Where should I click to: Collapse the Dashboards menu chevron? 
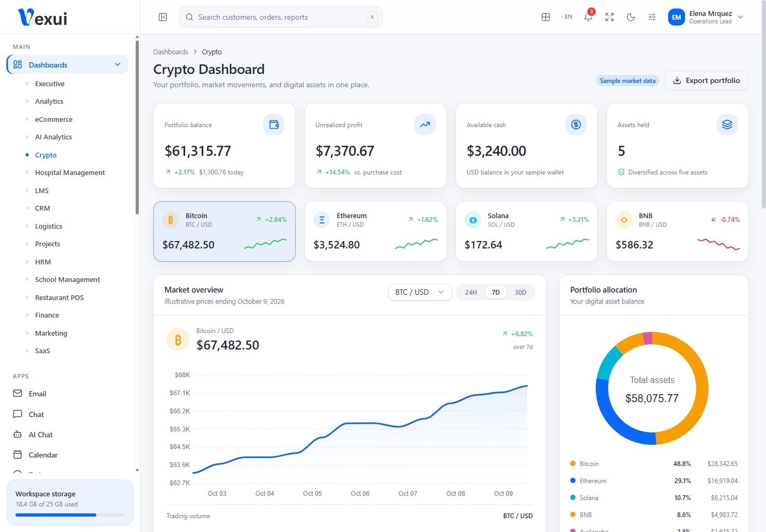coord(118,64)
